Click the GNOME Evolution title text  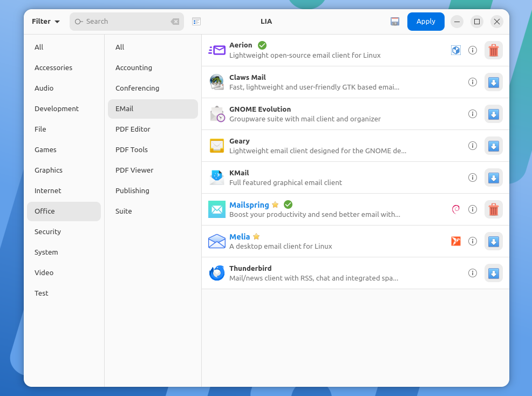(x=260, y=110)
